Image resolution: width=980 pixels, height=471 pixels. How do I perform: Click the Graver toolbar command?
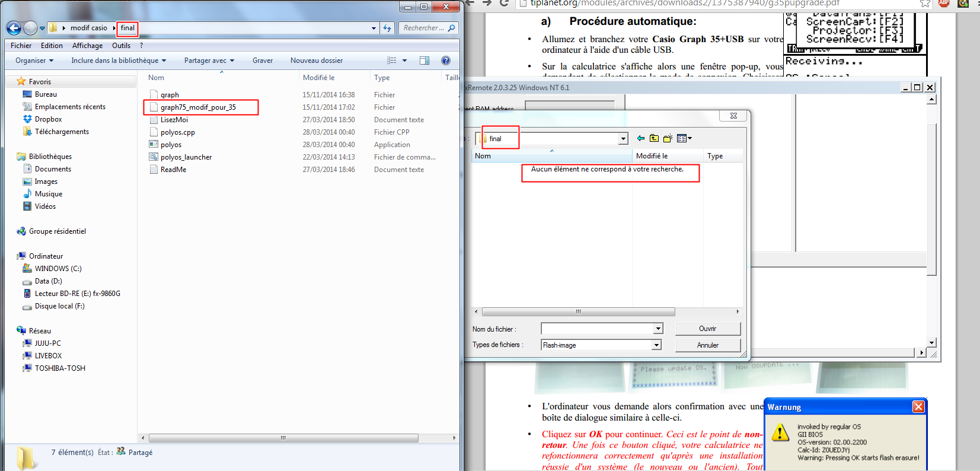coord(263,61)
